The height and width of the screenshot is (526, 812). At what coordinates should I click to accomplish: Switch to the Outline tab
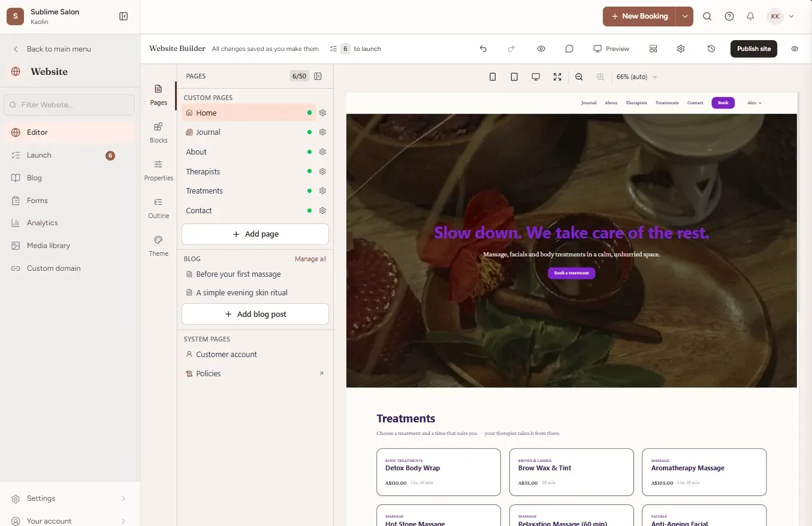[x=158, y=208]
